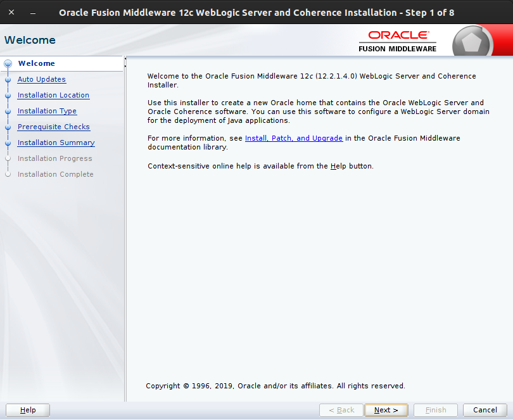Collapse the navigation pane with splitter arrow
The height and width of the screenshot is (420, 513).
click(125, 59)
